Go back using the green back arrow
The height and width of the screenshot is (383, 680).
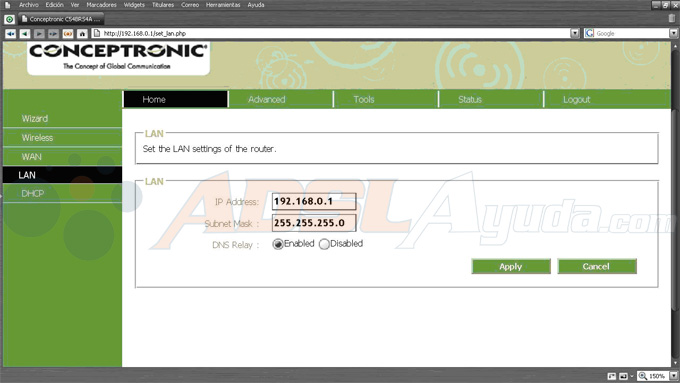[25, 33]
